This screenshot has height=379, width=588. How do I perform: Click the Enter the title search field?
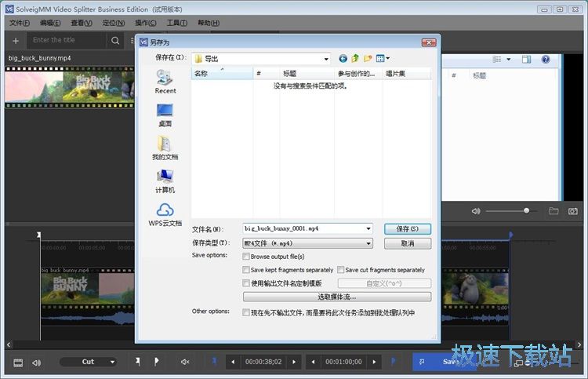coord(67,40)
